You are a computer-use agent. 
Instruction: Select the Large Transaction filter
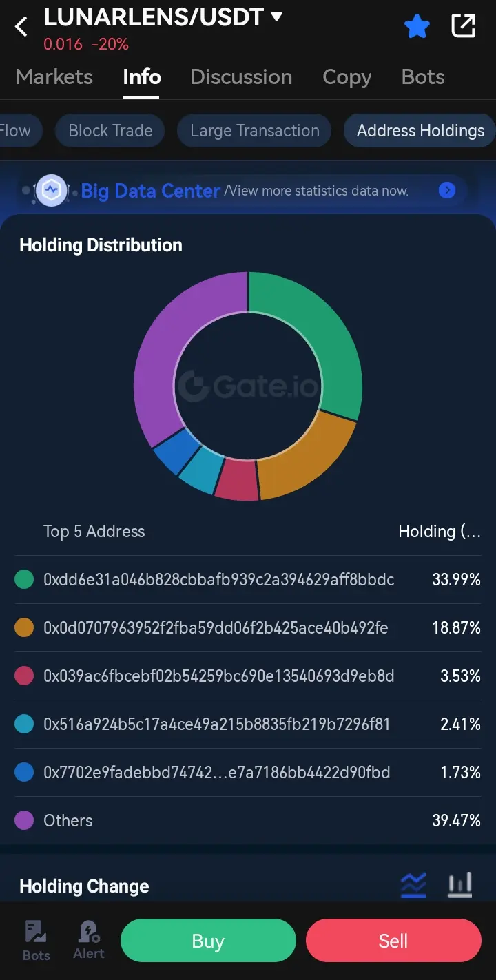pyautogui.click(x=254, y=131)
